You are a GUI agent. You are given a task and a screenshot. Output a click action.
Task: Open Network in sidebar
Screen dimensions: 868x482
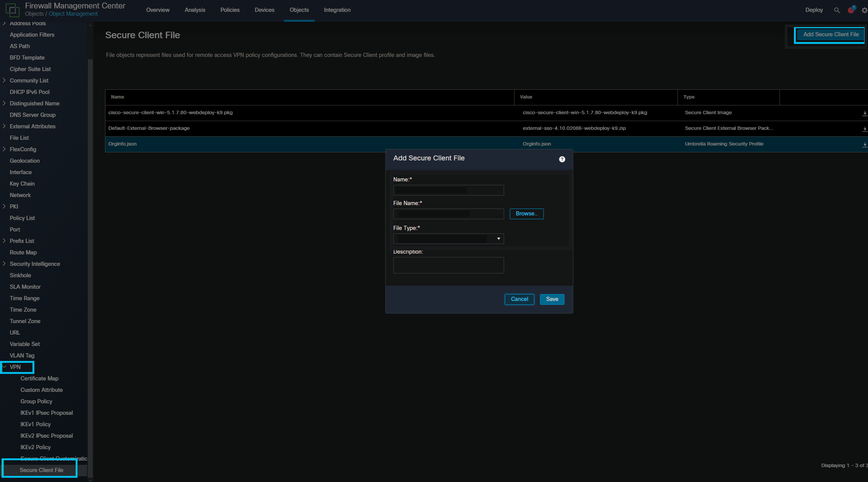pyautogui.click(x=20, y=195)
